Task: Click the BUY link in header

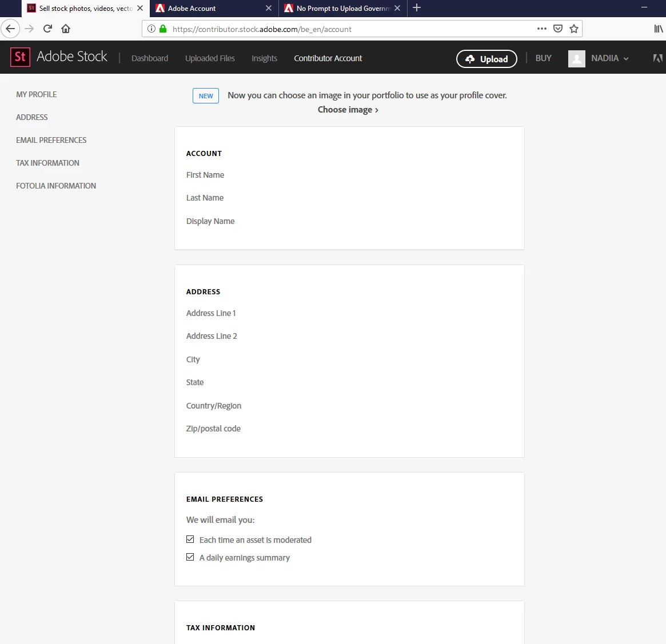Action: (x=543, y=58)
